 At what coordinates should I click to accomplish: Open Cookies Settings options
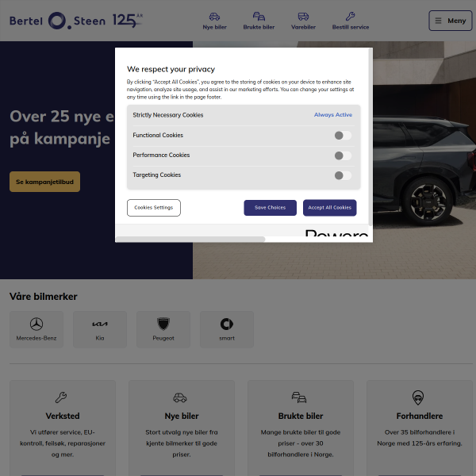click(154, 208)
